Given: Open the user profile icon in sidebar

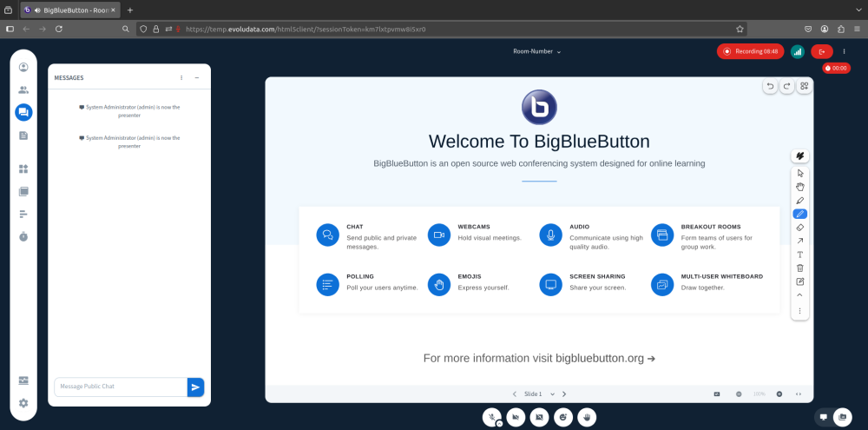Looking at the screenshot, I should point(23,67).
